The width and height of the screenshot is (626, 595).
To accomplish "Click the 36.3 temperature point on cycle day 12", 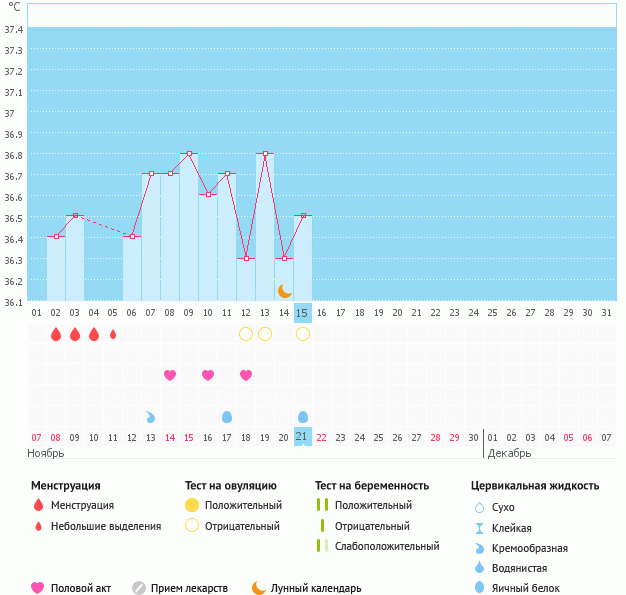I will 246,258.
